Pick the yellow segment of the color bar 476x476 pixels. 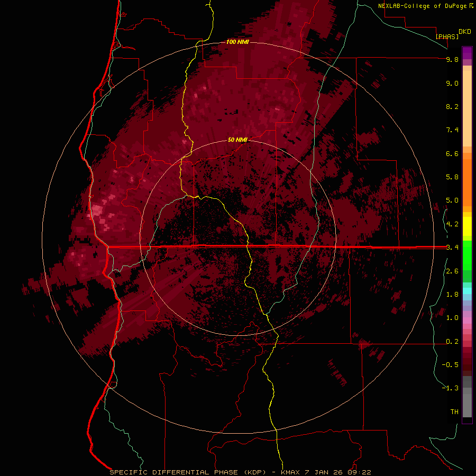click(467, 226)
